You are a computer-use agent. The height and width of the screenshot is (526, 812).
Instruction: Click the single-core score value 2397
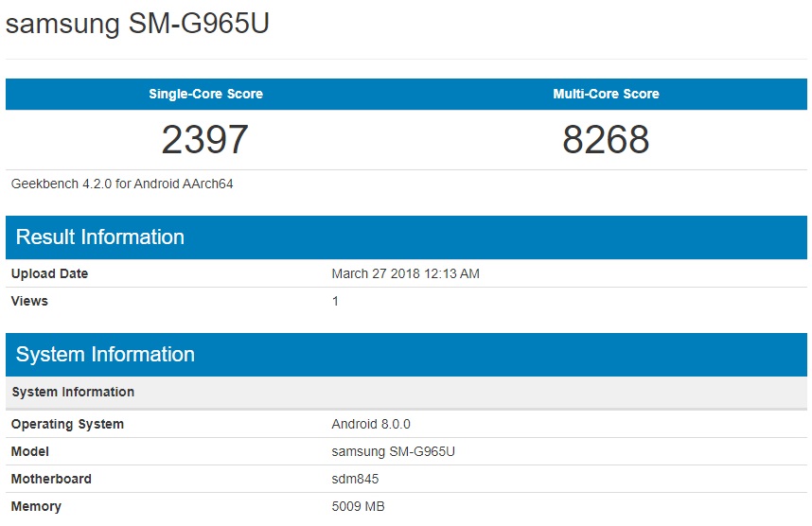pos(204,140)
